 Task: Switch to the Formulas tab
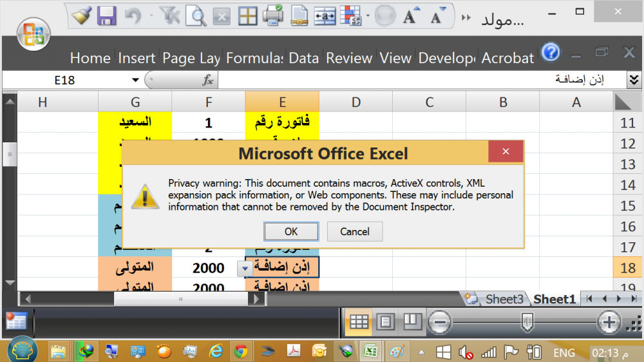254,58
